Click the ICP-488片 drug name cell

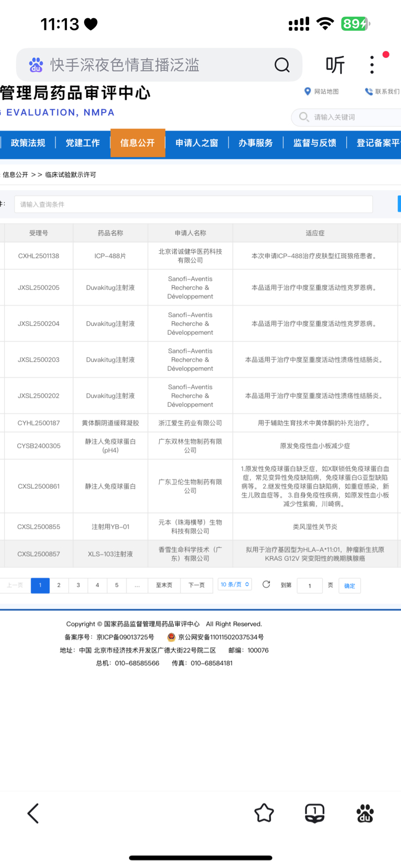click(111, 256)
